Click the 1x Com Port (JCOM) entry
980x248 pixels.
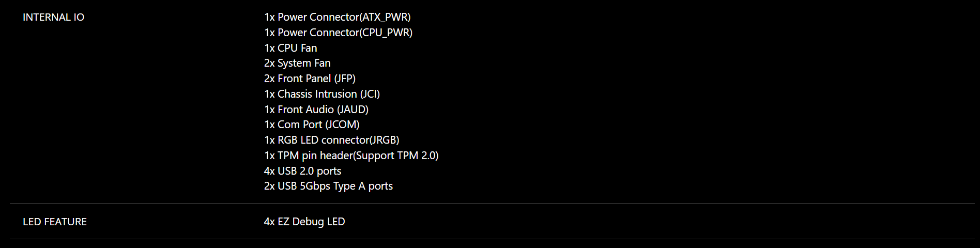click(x=312, y=125)
